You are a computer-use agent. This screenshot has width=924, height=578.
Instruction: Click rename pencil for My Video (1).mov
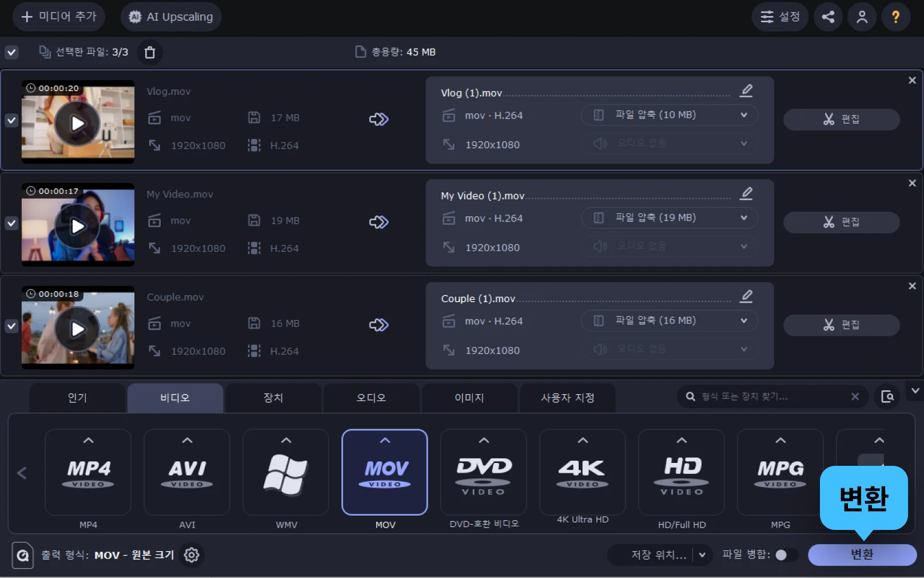click(746, 193)
